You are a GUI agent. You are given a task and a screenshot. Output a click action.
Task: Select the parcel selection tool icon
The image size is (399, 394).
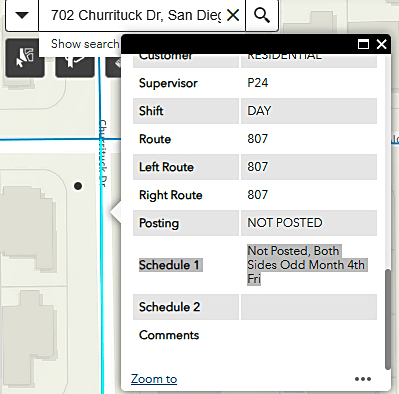pyautogui.click(x=25, y=58)
